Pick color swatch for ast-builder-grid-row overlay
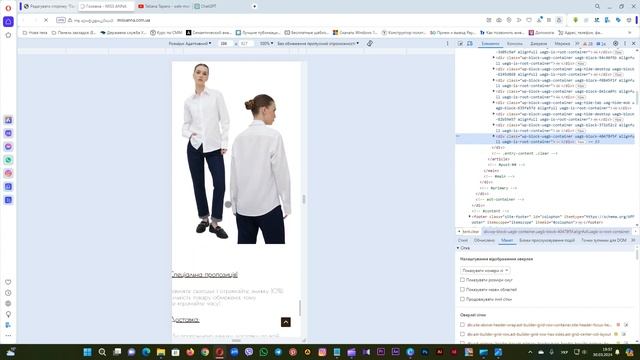Viewport: 640px width, 360px height. click(616, 334)
